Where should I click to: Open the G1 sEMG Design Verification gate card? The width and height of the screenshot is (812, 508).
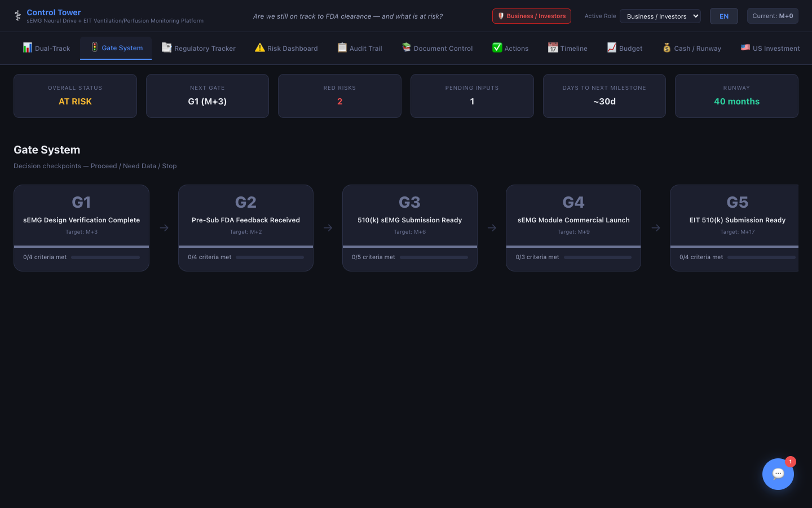pos(81,220)
